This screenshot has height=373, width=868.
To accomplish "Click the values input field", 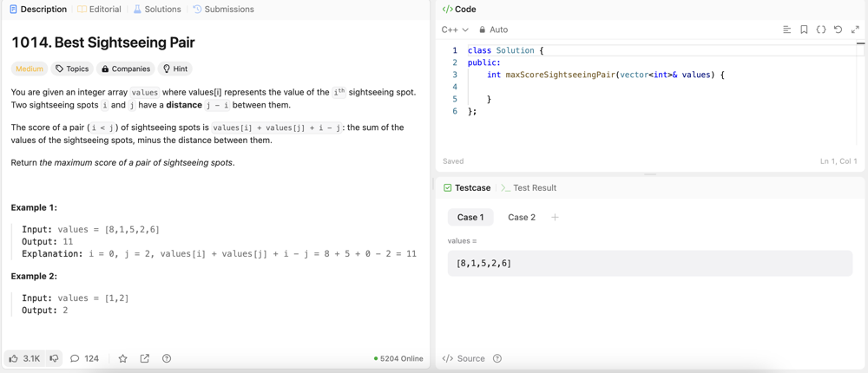I will (x=649, y=263).
